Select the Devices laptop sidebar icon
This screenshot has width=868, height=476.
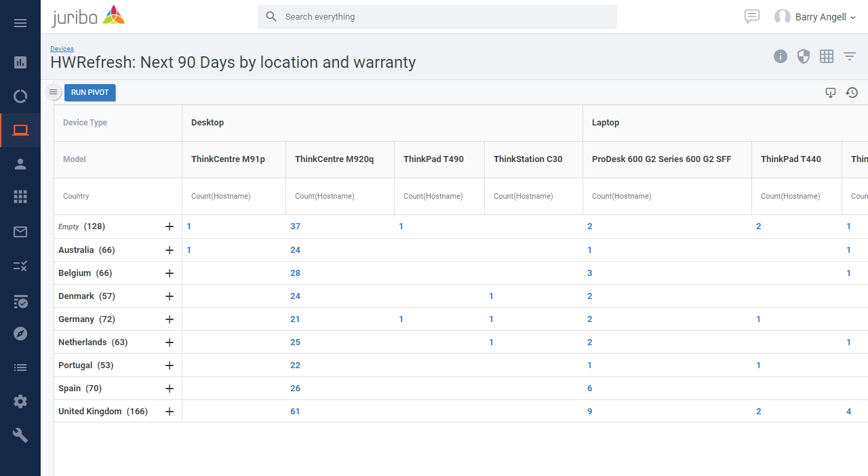20,130
